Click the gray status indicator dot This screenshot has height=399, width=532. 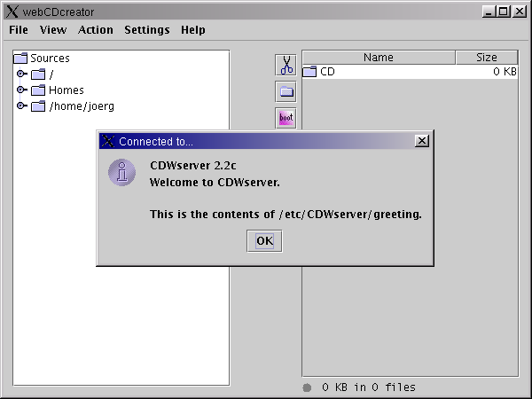(307, 387)
